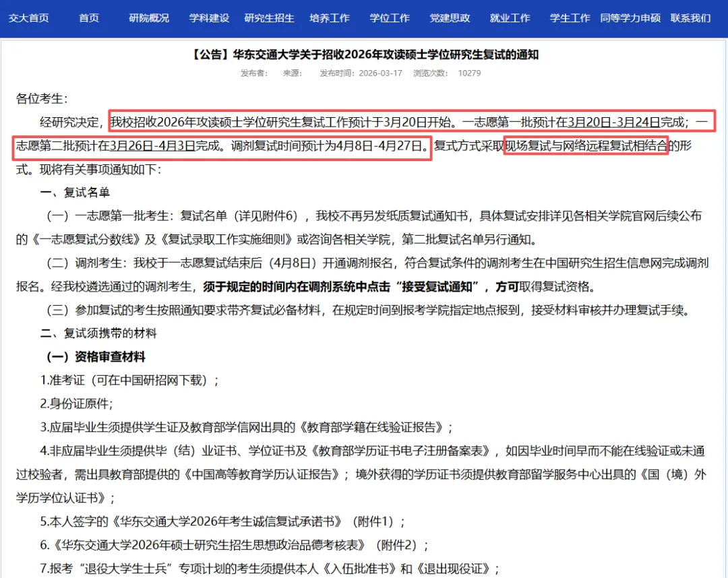Select 学科建设 in the top navigation
This screenshot has height=578, width=728.
209,18
